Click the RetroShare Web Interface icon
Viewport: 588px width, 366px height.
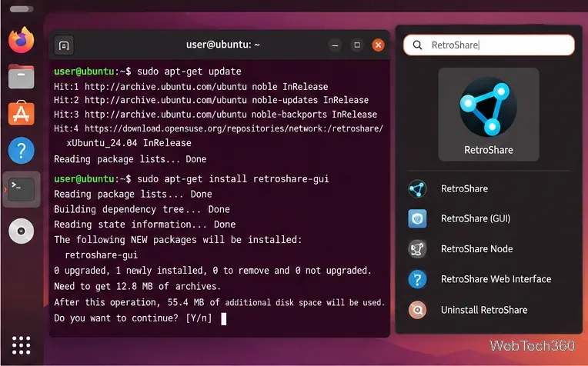[417, 279]
